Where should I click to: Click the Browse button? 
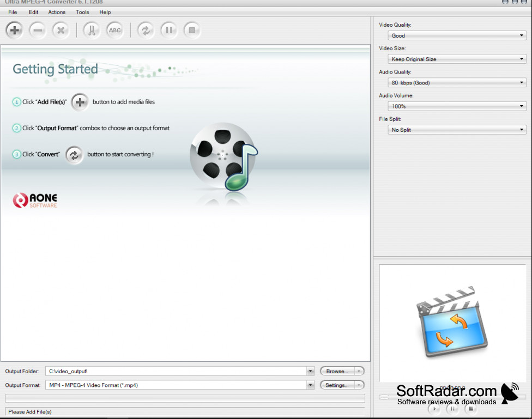coord(337,371)
